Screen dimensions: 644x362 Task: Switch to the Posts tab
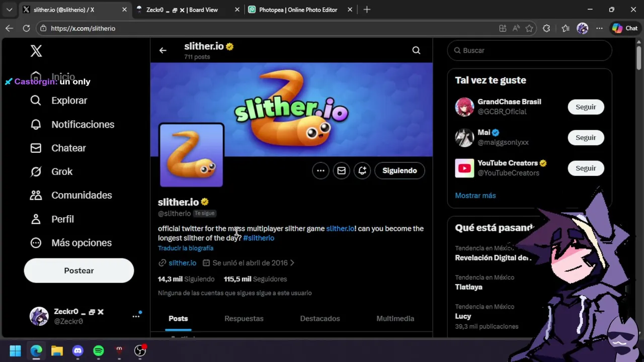pos(178,319)
